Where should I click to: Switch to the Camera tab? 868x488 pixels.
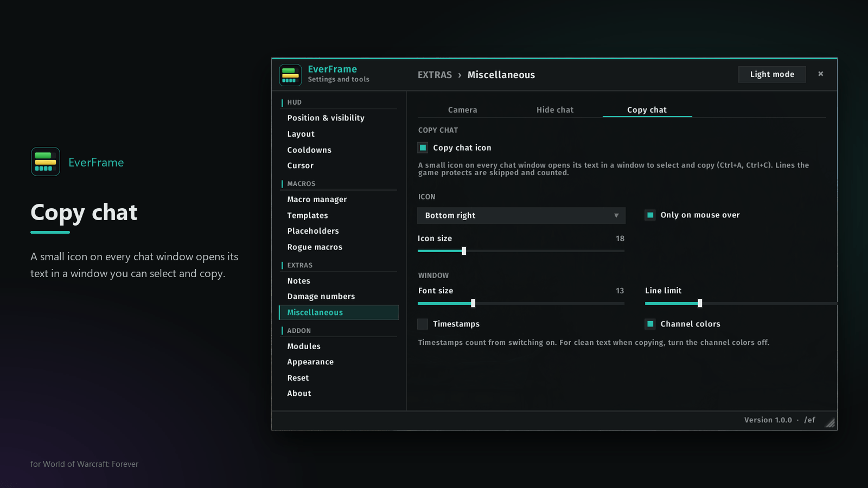click(463, 110)
